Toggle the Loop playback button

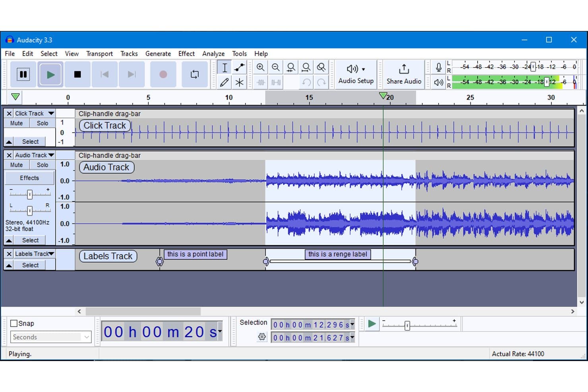pos(195,74)
